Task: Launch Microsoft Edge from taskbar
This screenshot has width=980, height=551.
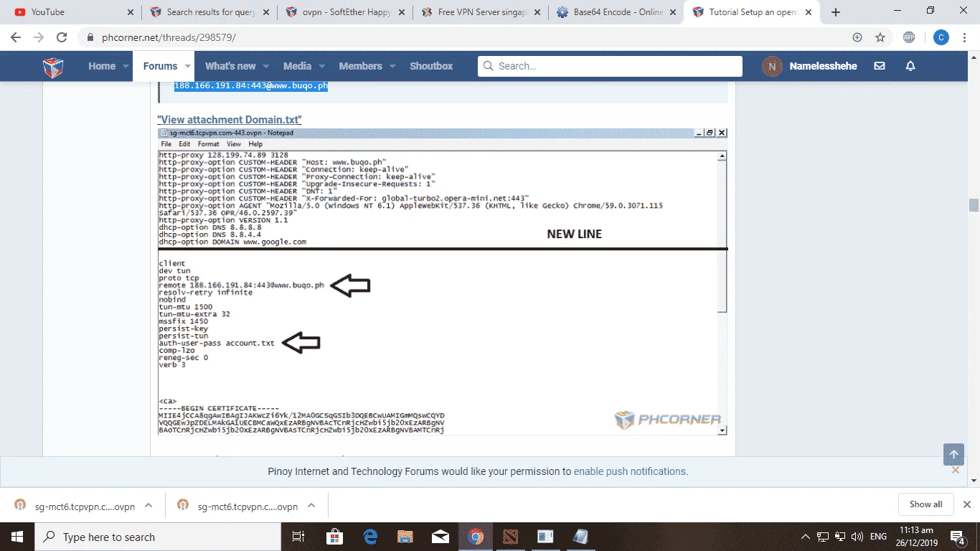Action: tap(370, 537)
